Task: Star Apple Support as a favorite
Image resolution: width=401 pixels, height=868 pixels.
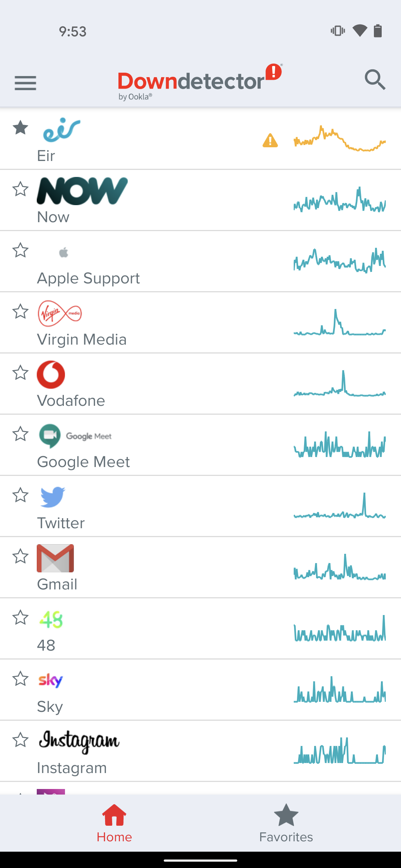Action: pos(20,250)
